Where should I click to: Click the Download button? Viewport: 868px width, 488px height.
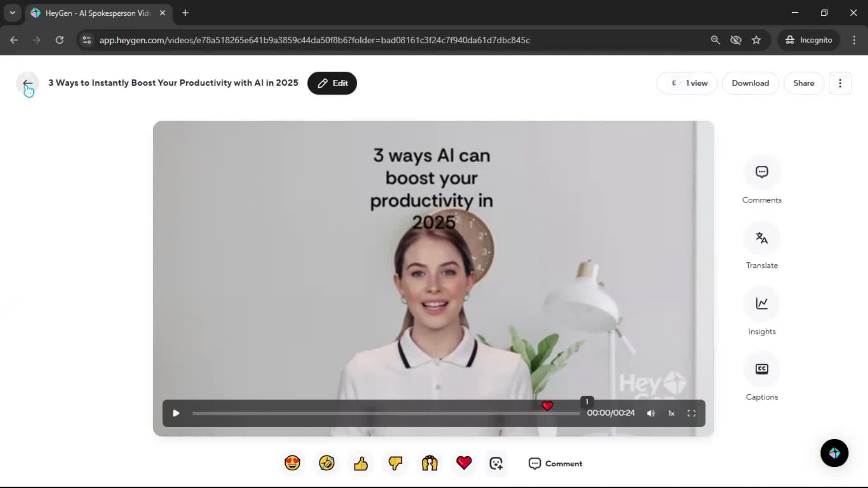coord(750,83)
